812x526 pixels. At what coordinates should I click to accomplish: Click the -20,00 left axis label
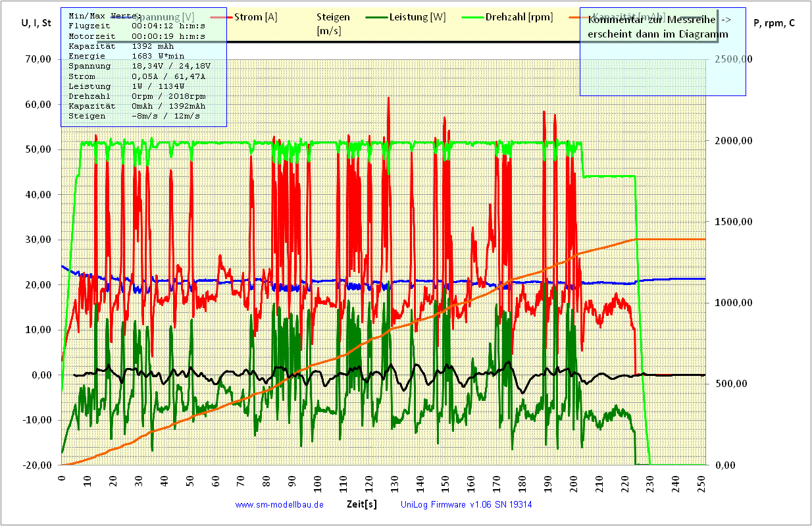[36, 465]
